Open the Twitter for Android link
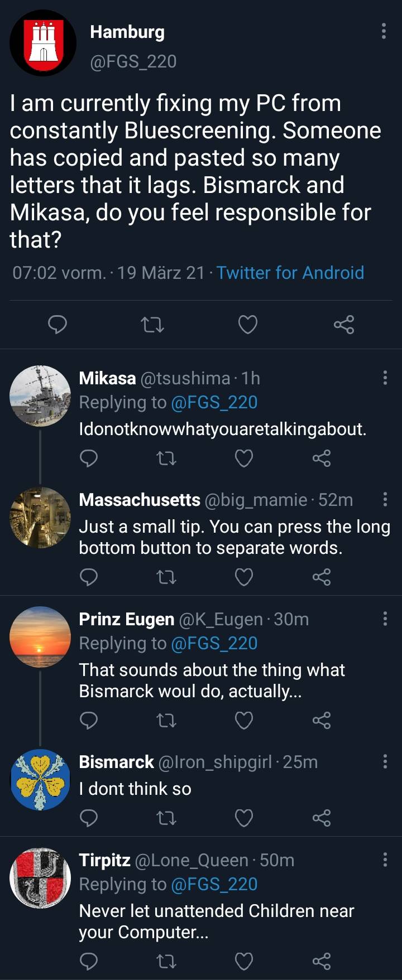Image resolution: width=402 pixels, height=980 pixels. [290, 273]
